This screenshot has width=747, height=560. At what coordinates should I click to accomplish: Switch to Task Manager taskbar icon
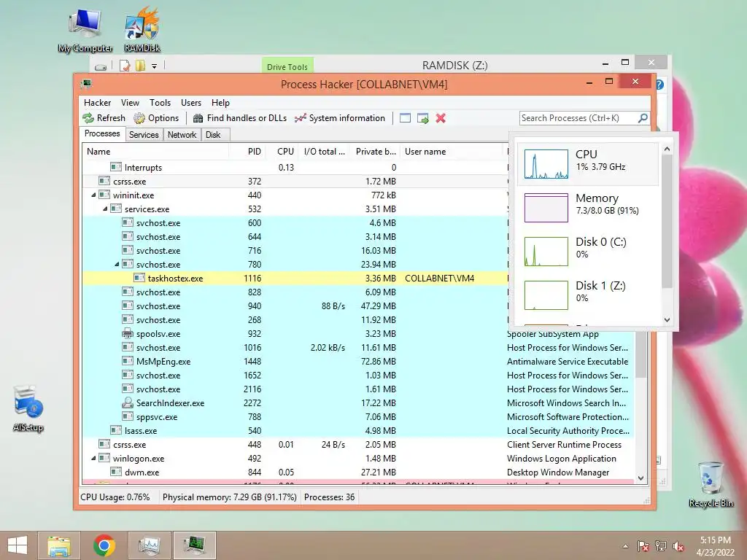[x=149, y=545]
